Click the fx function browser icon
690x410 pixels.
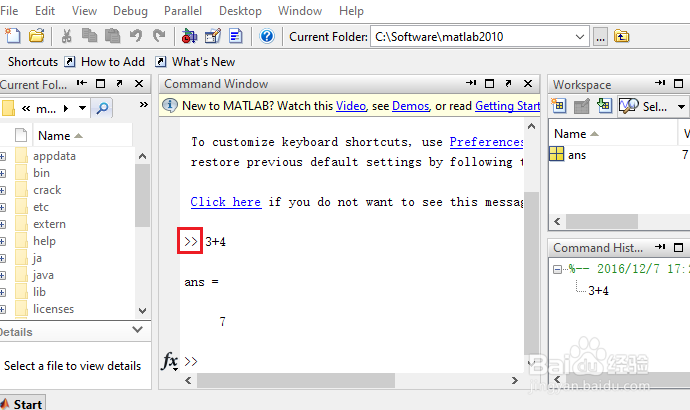170,361
